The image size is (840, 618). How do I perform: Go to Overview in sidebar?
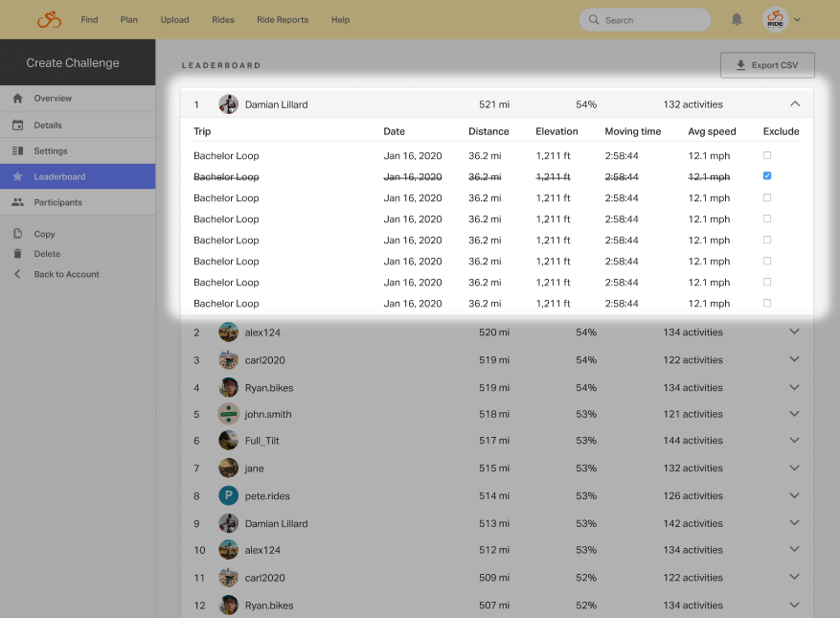click(78, 99)
